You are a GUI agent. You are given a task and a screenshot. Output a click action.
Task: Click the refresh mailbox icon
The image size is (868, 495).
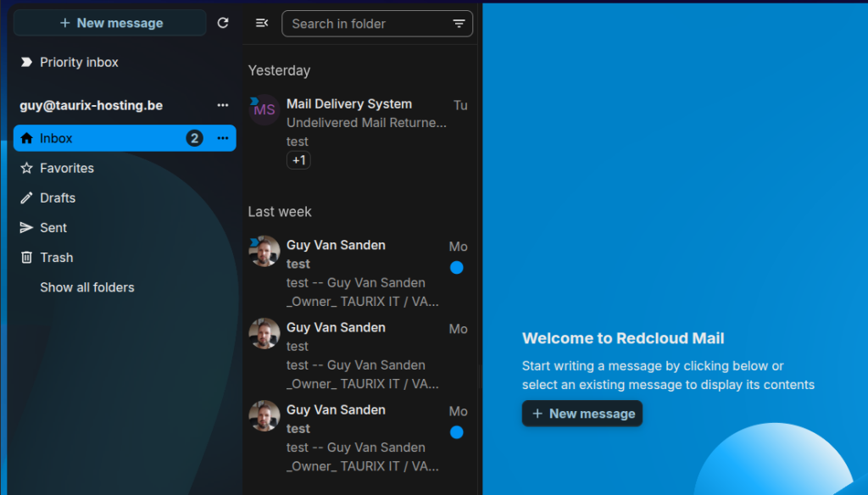223,23
